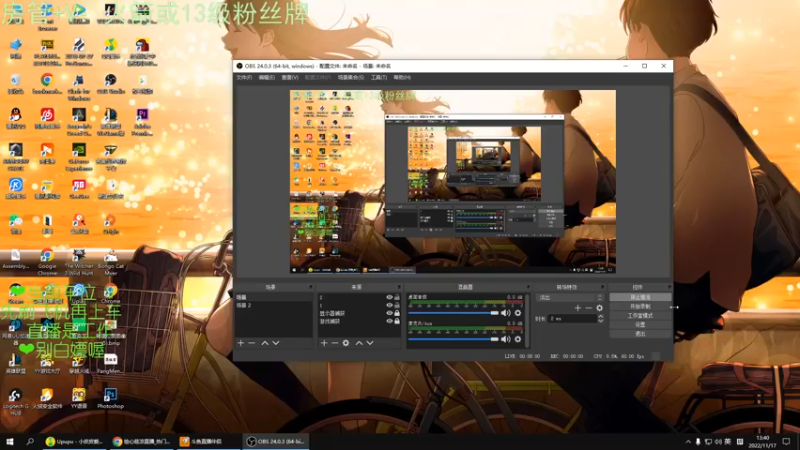Open 桌面音频 audio settings gear
The image size is (800, 450).
(518, 313)
